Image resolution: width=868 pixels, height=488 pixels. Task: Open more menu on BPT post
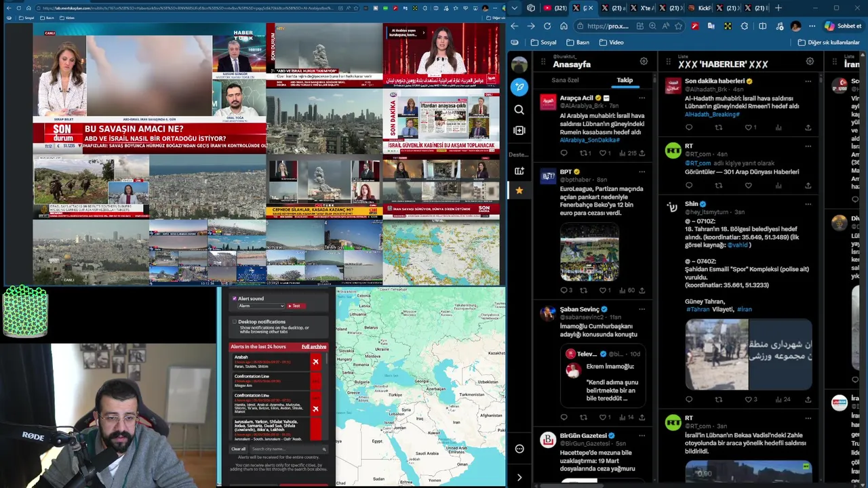pyautogui.click(x=642, y=172)
